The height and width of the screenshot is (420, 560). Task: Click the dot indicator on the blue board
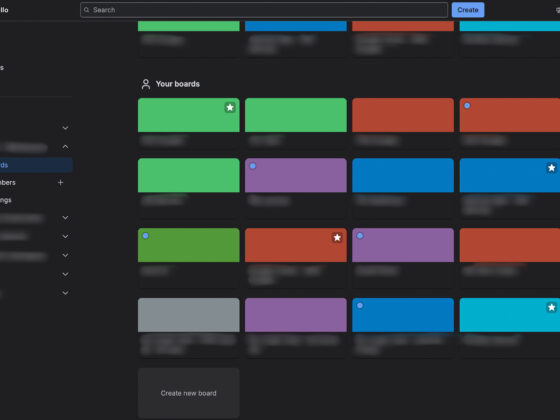(360, 306)
